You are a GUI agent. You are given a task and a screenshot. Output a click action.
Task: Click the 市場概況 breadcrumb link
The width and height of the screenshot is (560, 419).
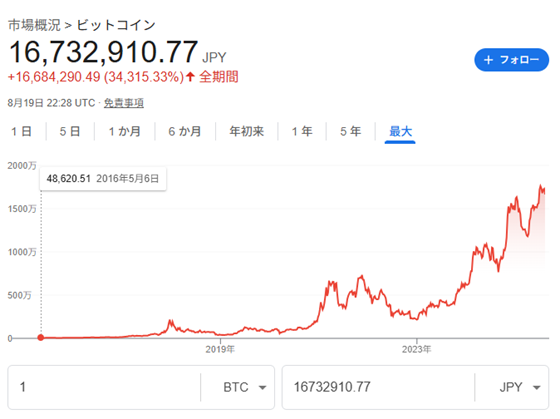click(x=34, y=25)
